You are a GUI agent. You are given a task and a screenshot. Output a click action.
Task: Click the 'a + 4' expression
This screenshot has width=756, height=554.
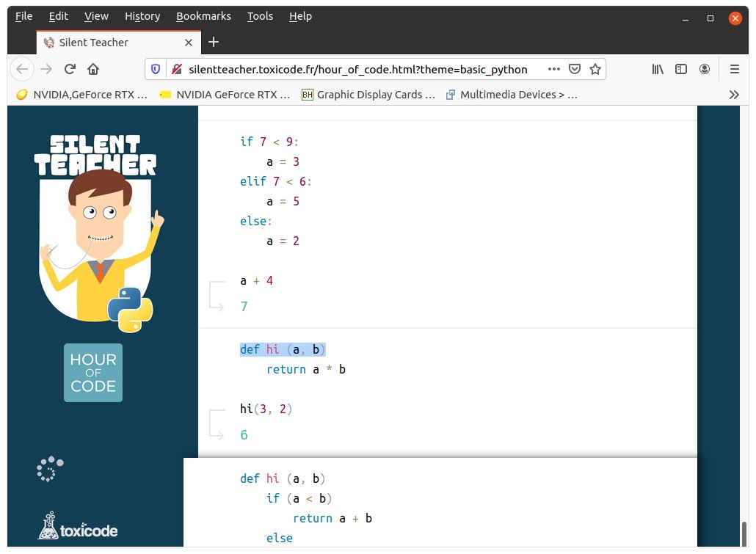coord(256,280)
